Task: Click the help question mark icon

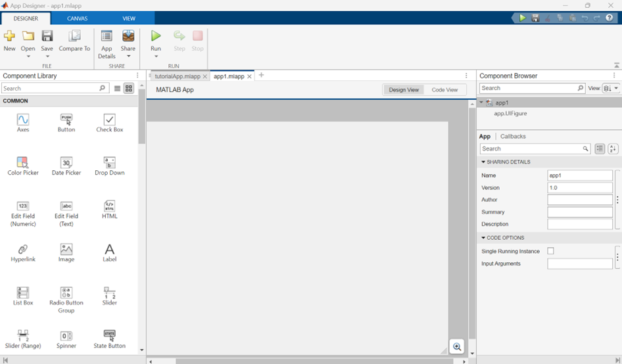Action: (610, 18)
